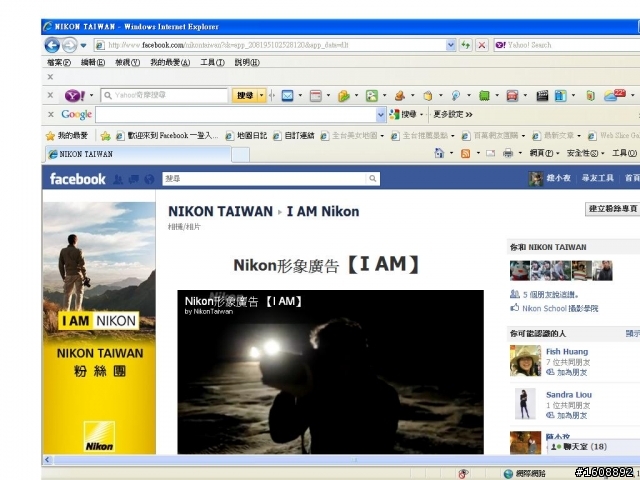Open the 安全性(S) command bar dropdown

(585, 153)
